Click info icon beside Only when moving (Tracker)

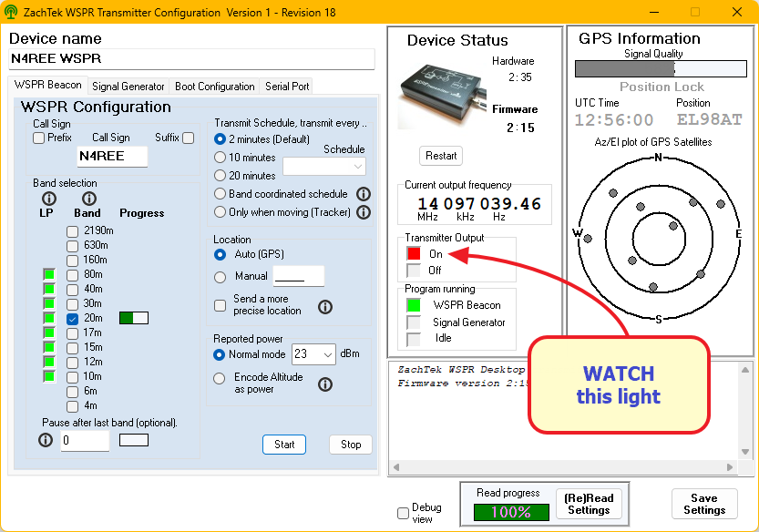click(x=364, y=212)
